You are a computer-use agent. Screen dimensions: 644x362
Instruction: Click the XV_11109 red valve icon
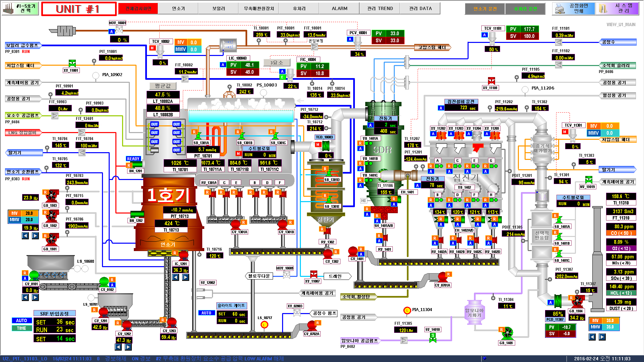point(491,81)
